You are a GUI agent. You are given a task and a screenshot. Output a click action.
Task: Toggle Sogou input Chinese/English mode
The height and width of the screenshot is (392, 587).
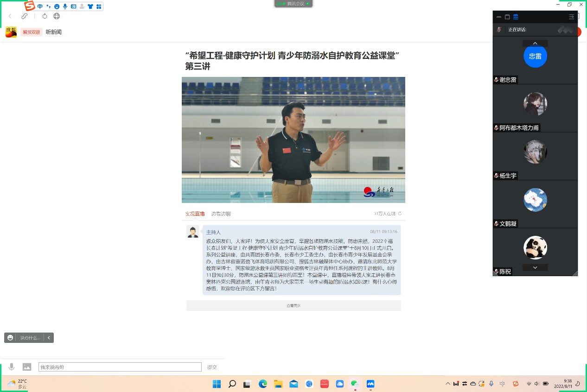pyautogui.click(x=40, y=6)
